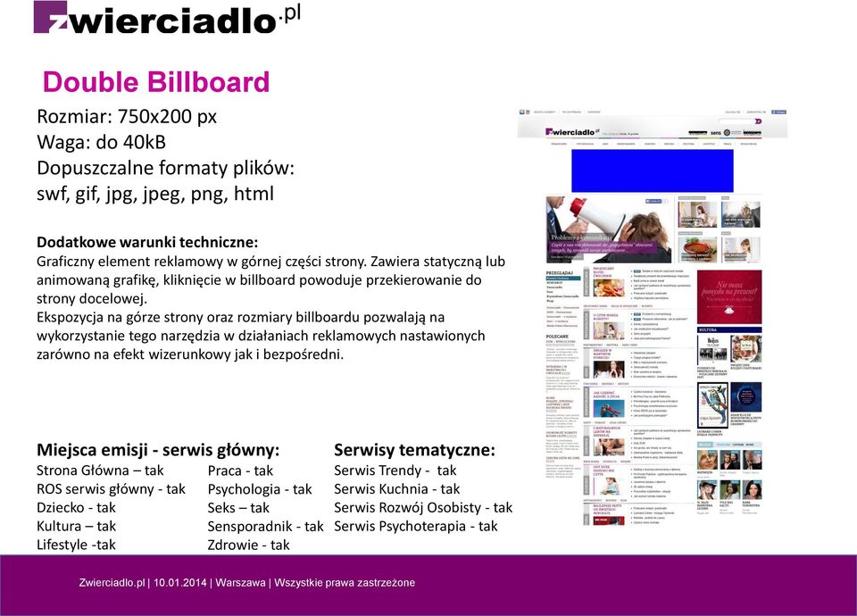The width and height of the screenshot is (857, 616).
Task: Click the 'Kultura – tak' entry
Action: [76, 527]
